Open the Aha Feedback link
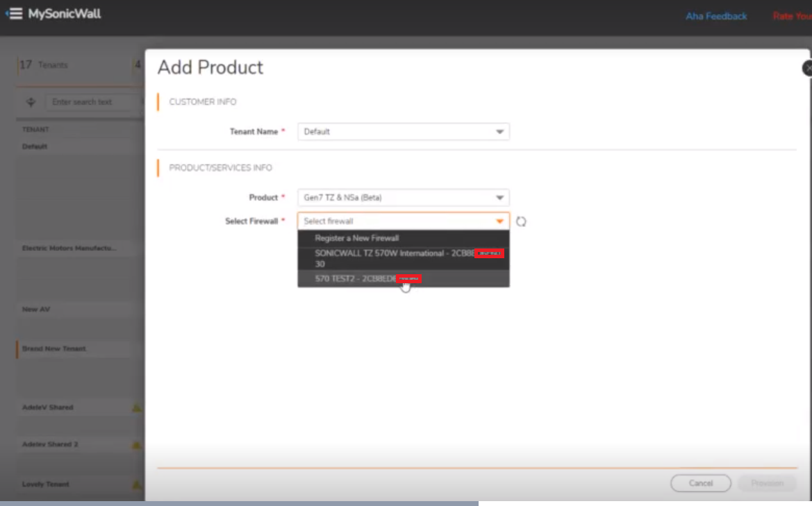This screenshot has width=812, height=506. [716, 16]
